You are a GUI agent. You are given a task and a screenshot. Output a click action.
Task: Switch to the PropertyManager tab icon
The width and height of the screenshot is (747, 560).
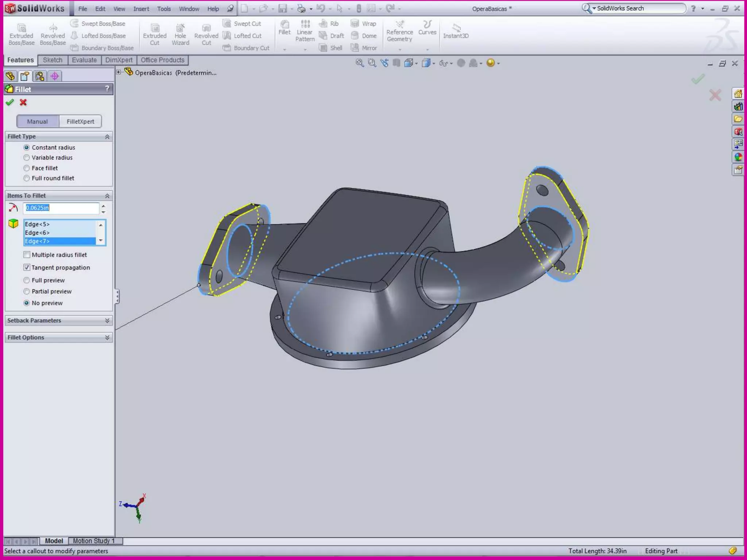click(x=25, y=76)
